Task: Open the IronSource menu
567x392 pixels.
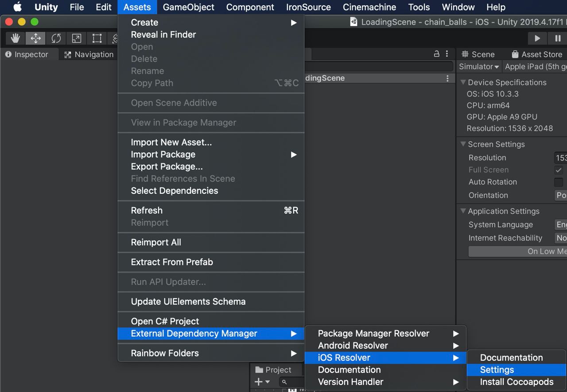Action: pyautogui.click(x=308, y=7)
